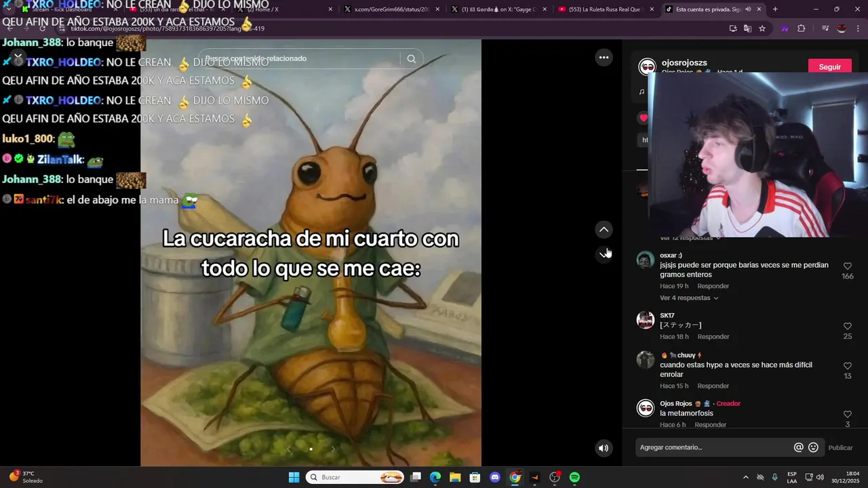868x488 pixels.
Task: Open the emoji picker in comment box
Action: 813,447
